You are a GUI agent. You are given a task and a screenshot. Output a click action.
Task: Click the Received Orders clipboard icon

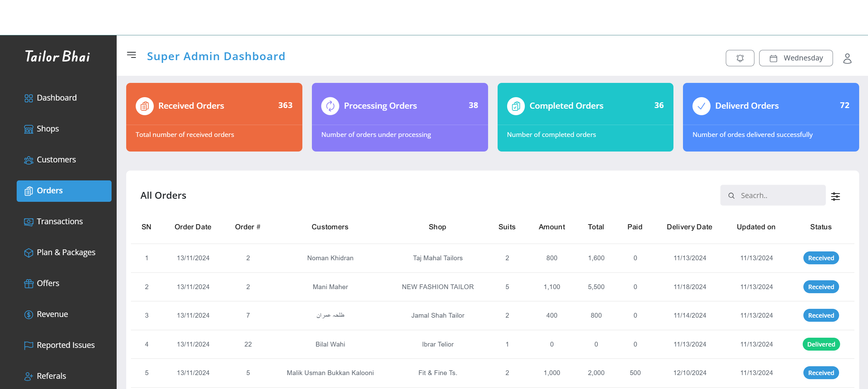click(x=145, y=106)
